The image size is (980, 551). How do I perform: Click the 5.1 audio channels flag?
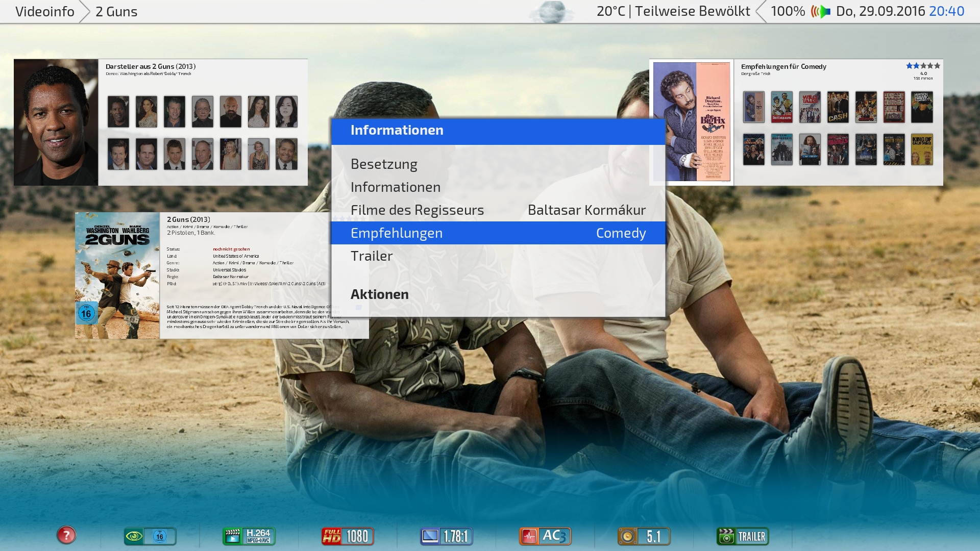point(644,536)
